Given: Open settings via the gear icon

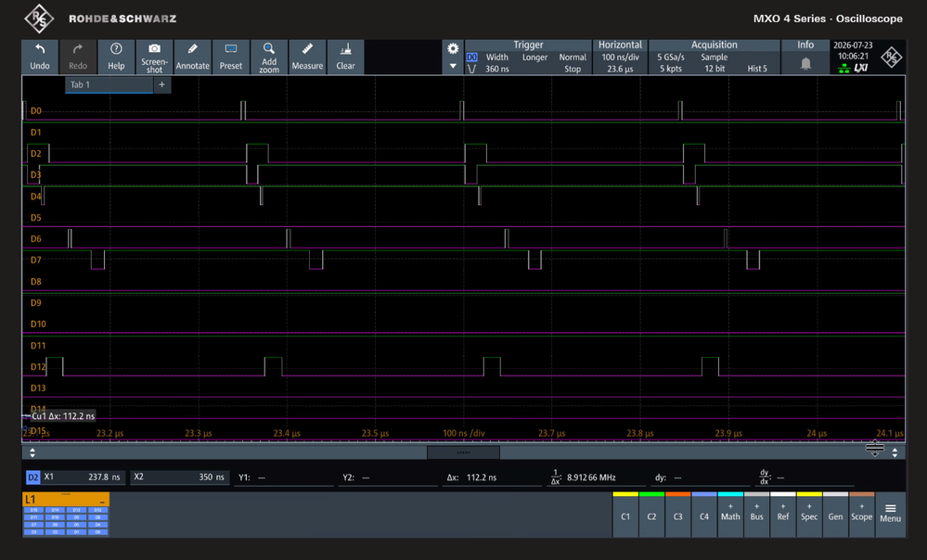Looking at the screenshot, I should tap(453, 48).
